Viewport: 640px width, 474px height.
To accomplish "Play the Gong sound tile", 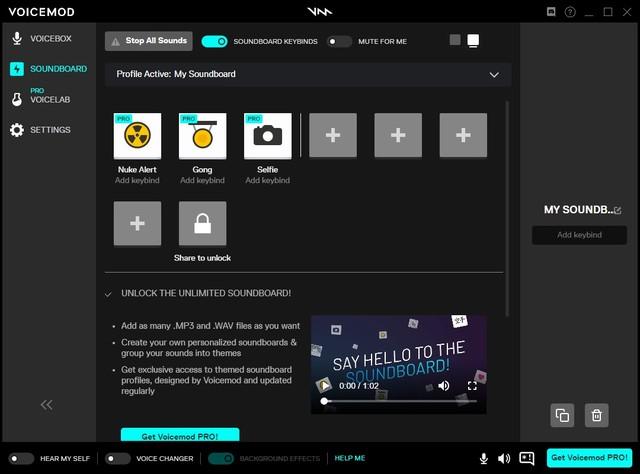I will pos(203,137).
